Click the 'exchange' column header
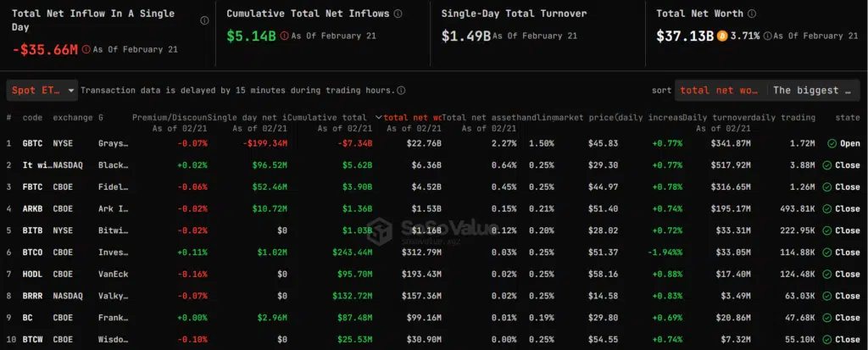 tap(73, 118)
